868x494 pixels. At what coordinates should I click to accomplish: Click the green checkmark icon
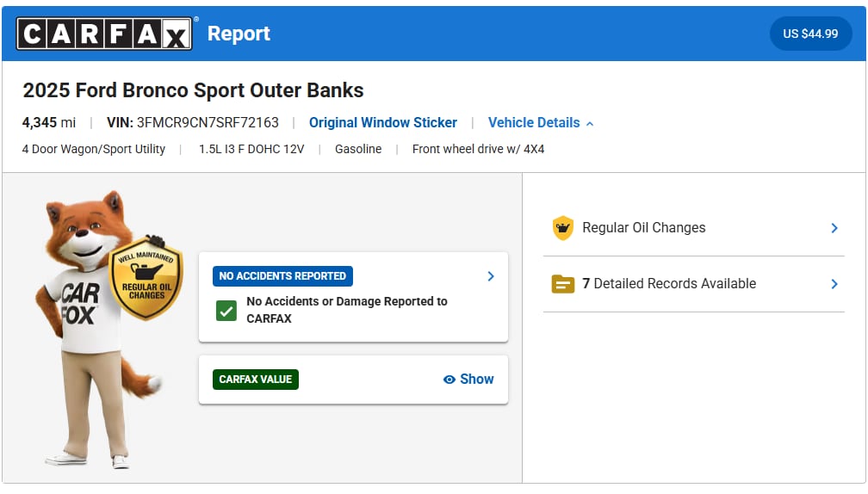(x=226, y=311)
